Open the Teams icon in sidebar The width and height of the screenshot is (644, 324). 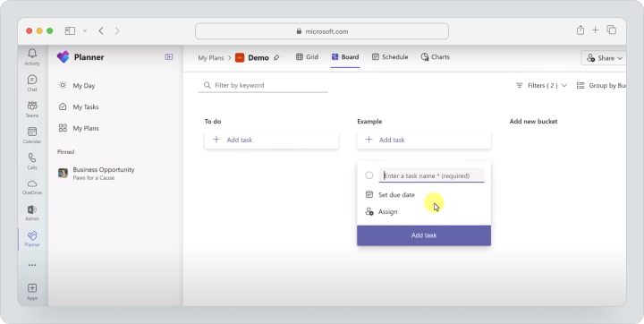pyautogui.click(x=32, y=106)
